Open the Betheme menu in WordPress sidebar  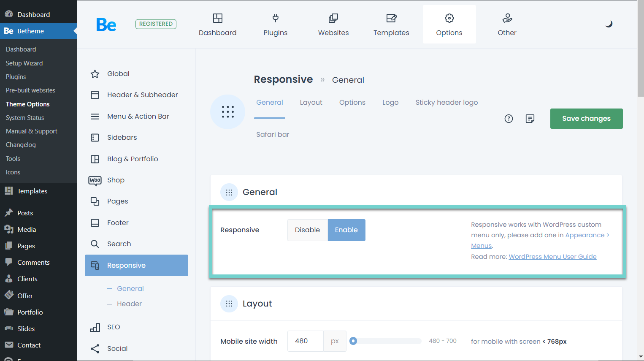38,31
